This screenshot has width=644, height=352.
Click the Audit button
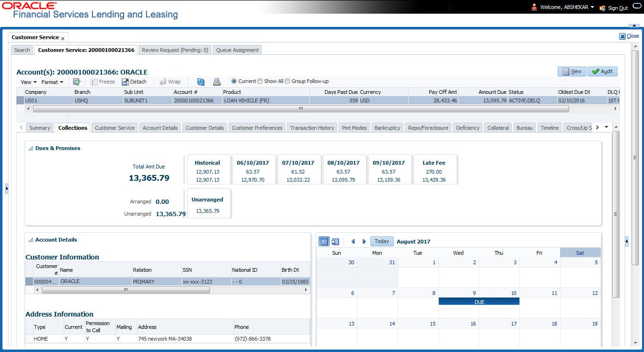[602, 71]
